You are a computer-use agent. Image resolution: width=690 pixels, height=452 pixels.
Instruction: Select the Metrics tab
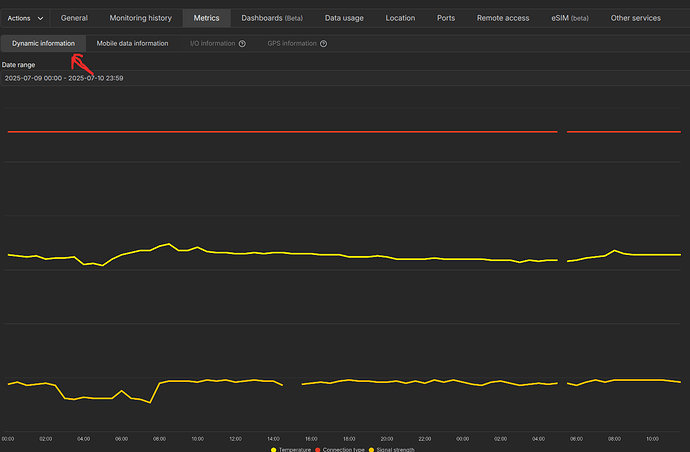pyautogui.click(x=207, y=18)
